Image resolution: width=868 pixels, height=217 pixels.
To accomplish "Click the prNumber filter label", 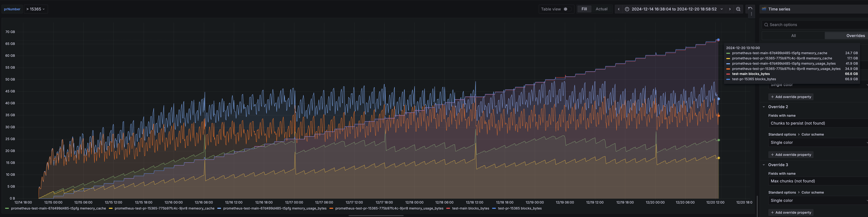I will pos(12,9).
